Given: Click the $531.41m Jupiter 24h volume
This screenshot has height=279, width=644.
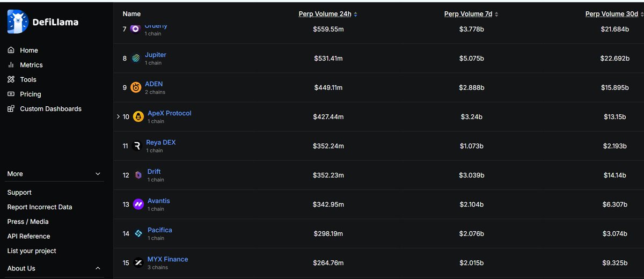Looking at the screenshot, I should [328, 58].
